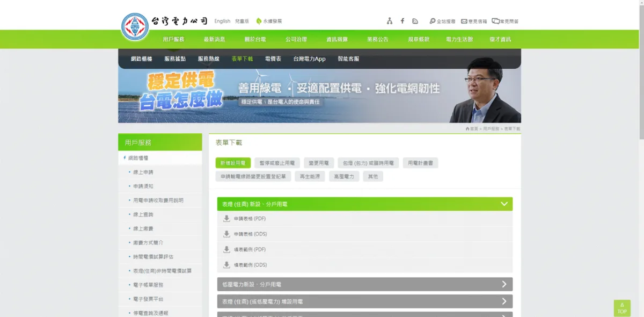Open 線上繳費 in sidebar
644x317 pixels.
pyautogui.click(x=143, y=228)
